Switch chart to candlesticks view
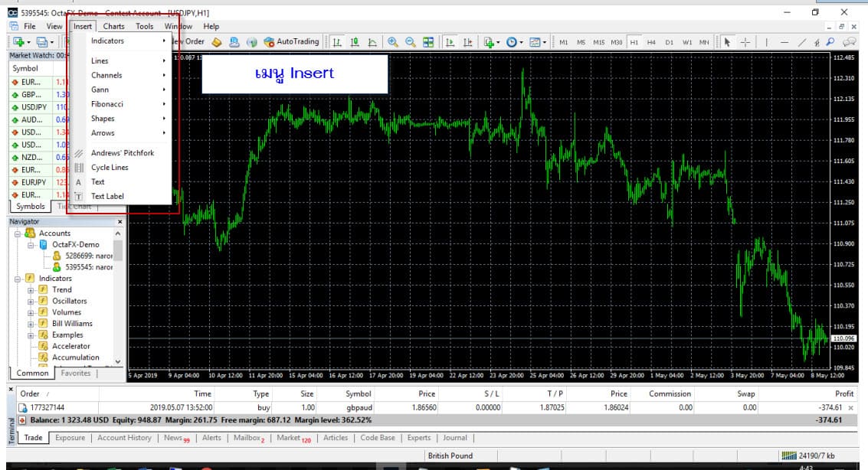Image resolution: width=868 pixels, height=470 pixels. tap(355, 42)
